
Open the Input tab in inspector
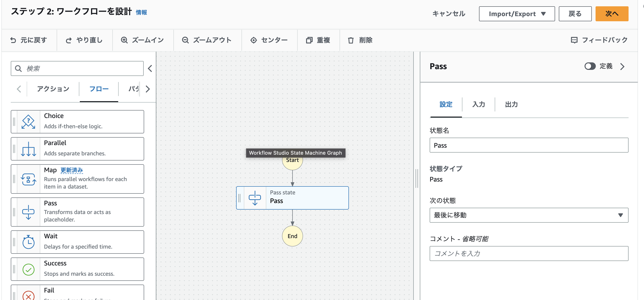click(x=478, y=104)
